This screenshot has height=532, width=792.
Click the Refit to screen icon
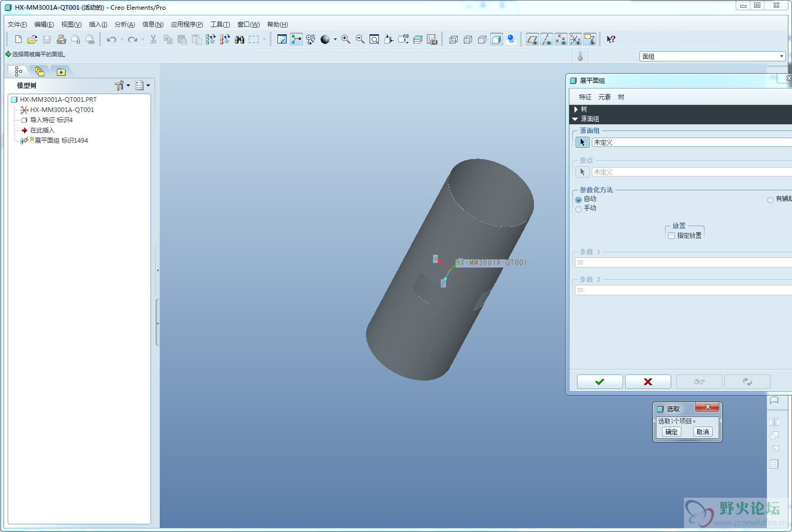[x=375, y=39]
